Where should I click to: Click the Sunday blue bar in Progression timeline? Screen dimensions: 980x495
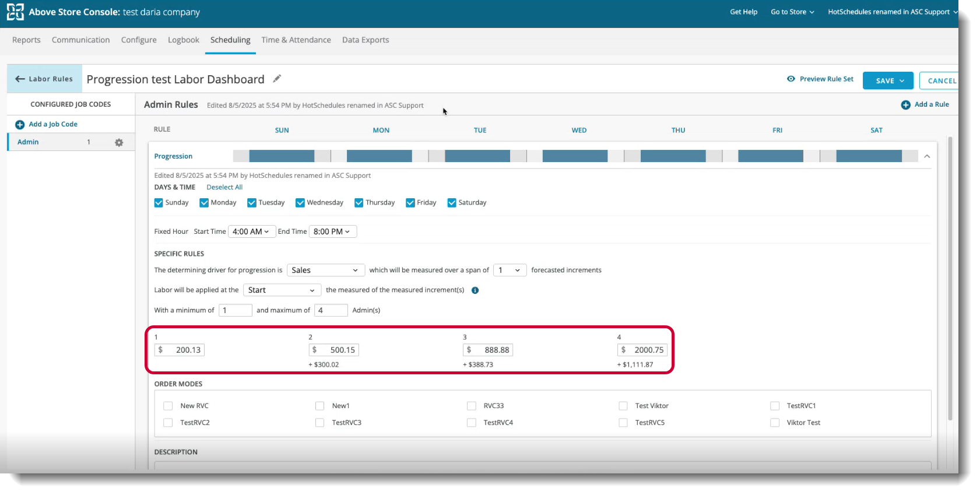point(282,156)
